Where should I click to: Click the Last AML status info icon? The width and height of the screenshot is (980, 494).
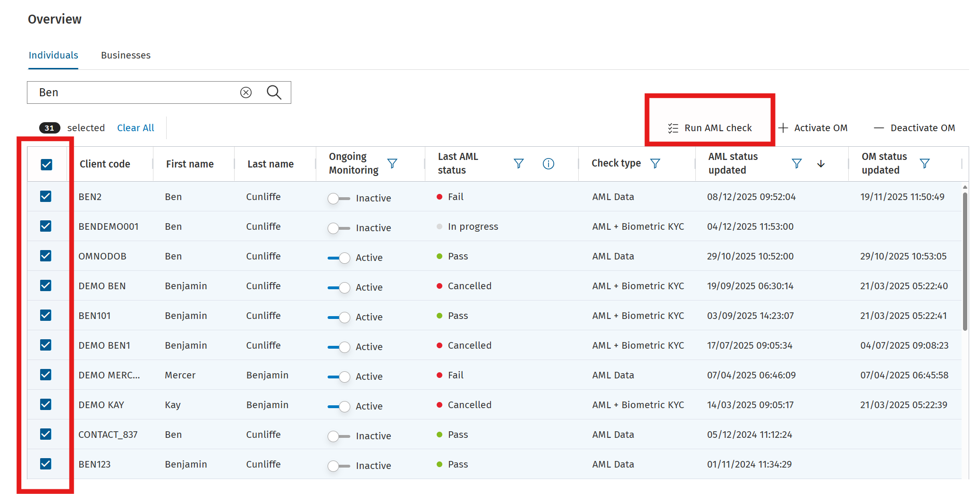[x=548, y=164]
